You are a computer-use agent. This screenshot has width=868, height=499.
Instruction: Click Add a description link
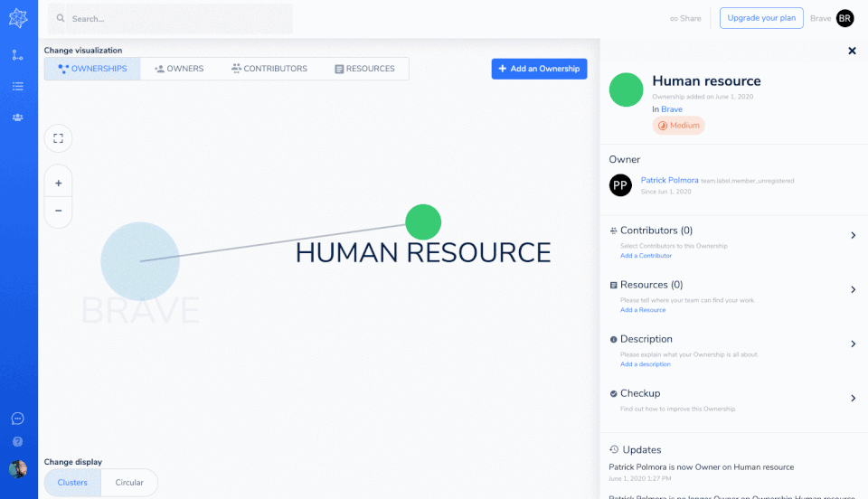(645, 364)
